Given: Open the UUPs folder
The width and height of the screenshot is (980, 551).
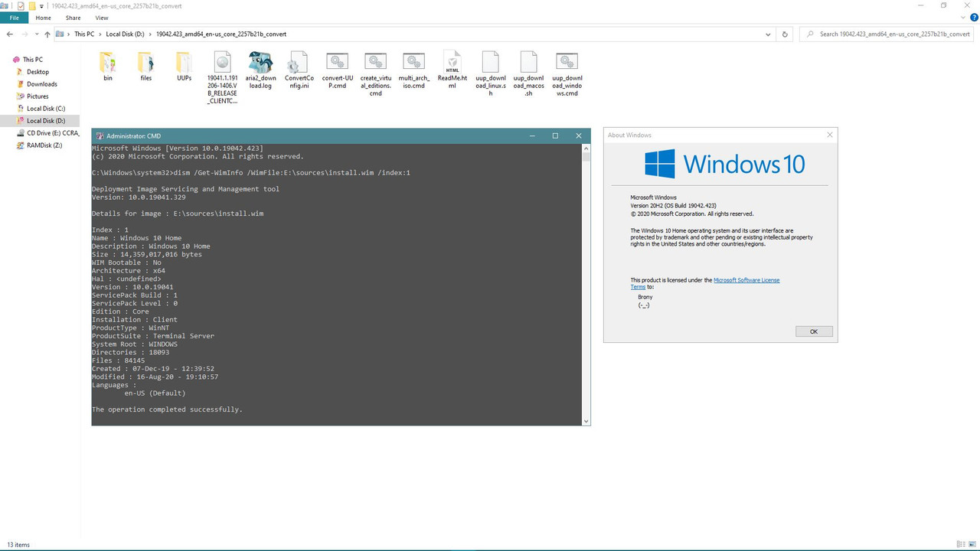Looking at the screenshot, I should [184, 67].
